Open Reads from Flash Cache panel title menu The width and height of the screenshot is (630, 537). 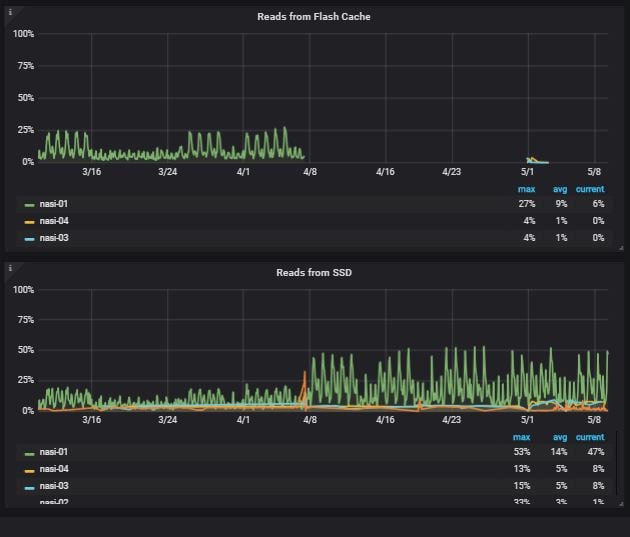click(314, 16)
